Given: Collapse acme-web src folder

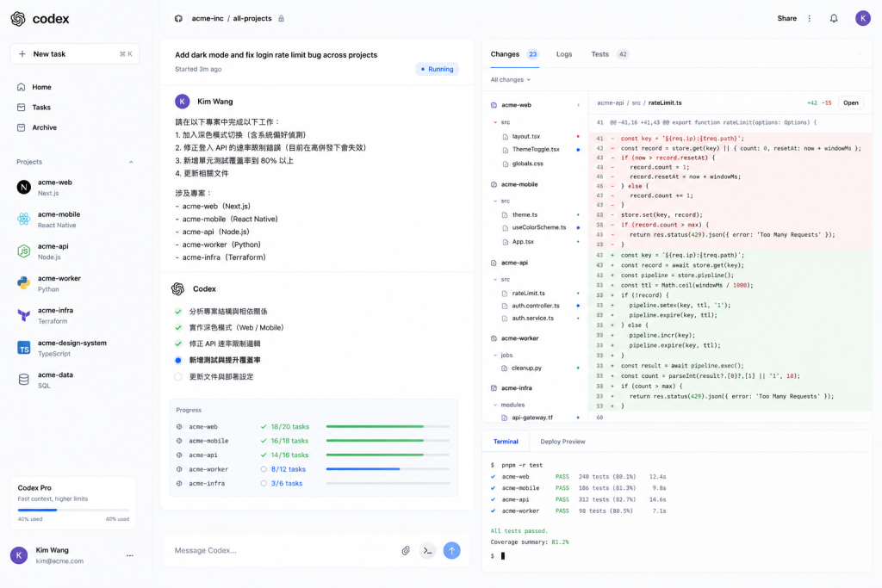Looking at the screenshot, I should [x=495, y=122].
